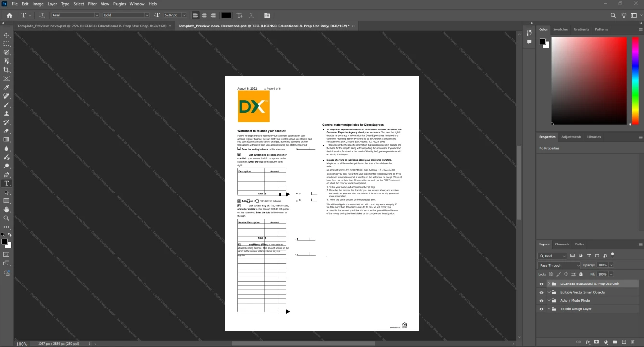Viewport: 644px width, 347px height.
Task: Select the Crop tool
Action: [x=7, y=70]
